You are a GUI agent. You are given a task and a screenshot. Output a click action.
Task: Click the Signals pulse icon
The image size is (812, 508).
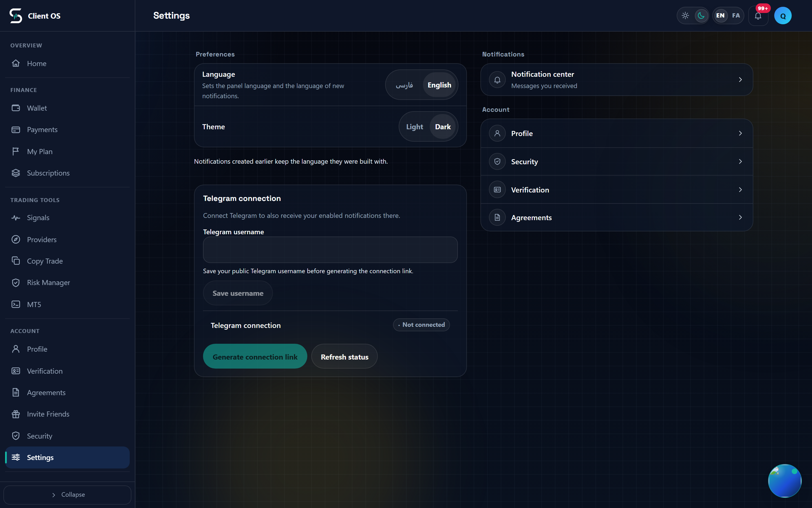[16, 218]
